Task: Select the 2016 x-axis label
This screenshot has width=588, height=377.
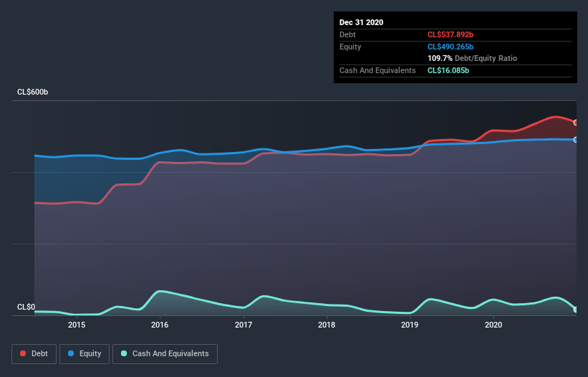Action: (x=160, y=325)
